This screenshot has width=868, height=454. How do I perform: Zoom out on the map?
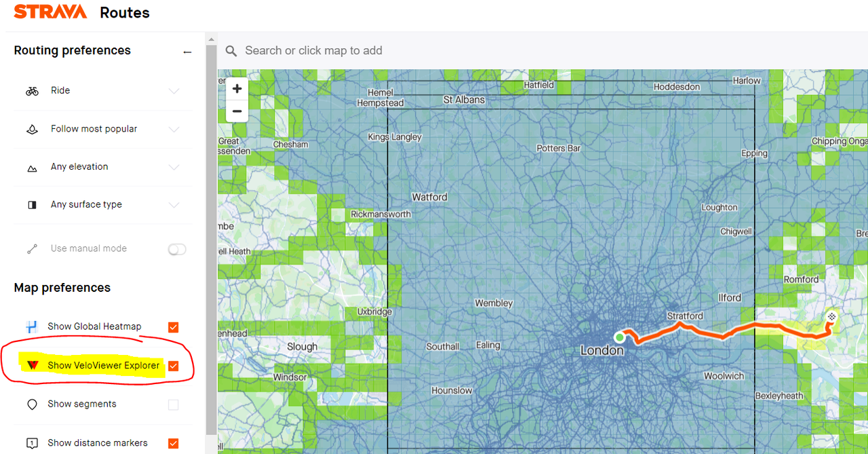click(237, 111)
